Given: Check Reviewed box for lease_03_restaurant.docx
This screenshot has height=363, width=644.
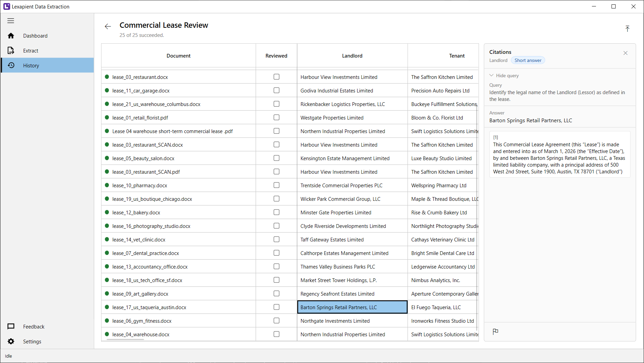Looking at the screenshot, I should (276, 77).
